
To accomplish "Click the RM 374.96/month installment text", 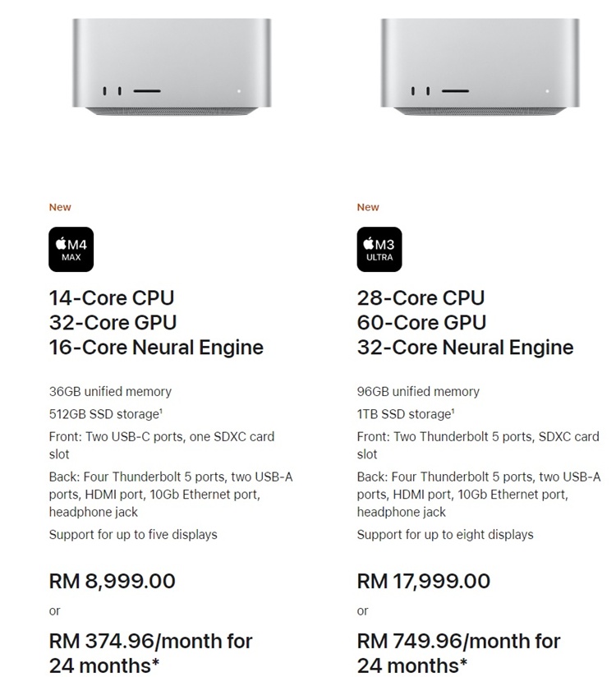I will tap(150, 653).
